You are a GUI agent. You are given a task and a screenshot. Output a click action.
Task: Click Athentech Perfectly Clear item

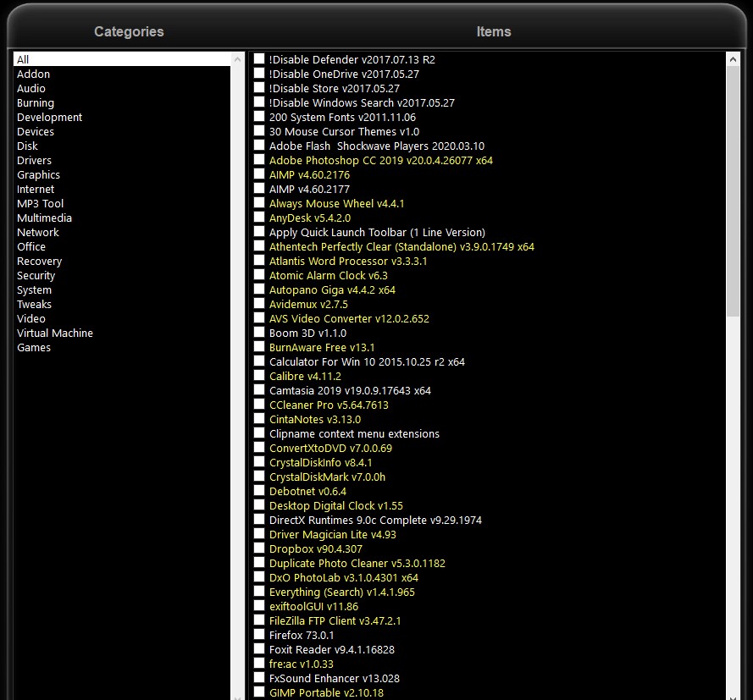point(401,246)
